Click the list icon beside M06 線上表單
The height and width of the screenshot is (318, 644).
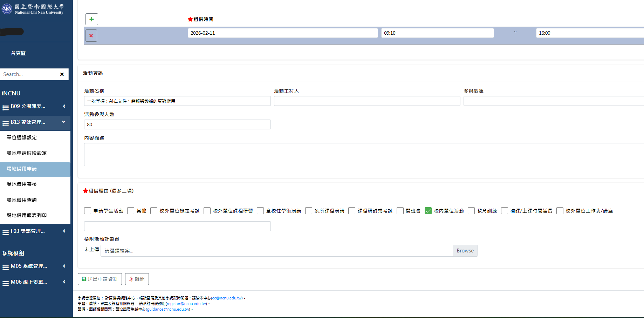click(x=6, y=283)
